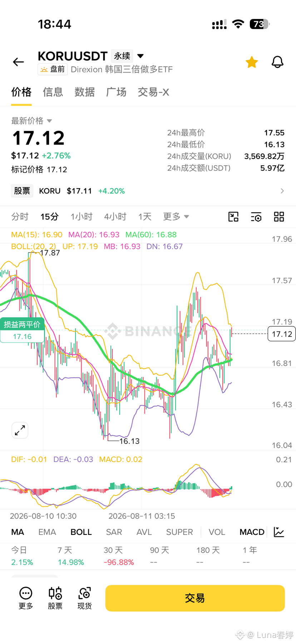Tap the 盘前 pre-market badge
296x644 pixels.
pyautogui.click(x=53, y=69)
